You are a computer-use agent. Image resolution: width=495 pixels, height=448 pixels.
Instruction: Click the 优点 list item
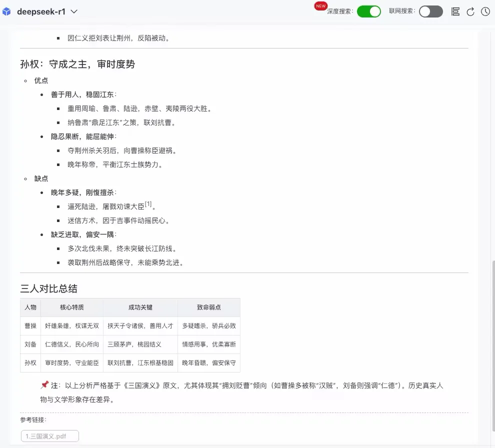(x=41, y=80)
